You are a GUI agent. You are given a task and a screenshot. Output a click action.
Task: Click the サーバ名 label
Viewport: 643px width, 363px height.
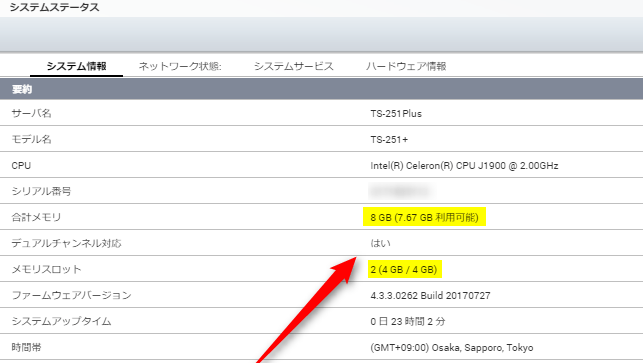point(32,113)
